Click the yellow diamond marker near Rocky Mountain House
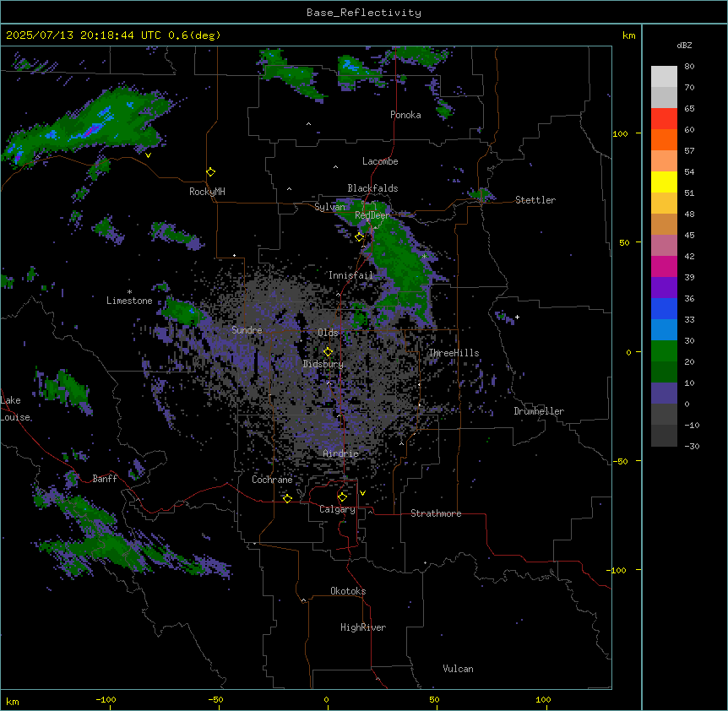The width and height of the screenshot is (728, 711). point(210,172)
